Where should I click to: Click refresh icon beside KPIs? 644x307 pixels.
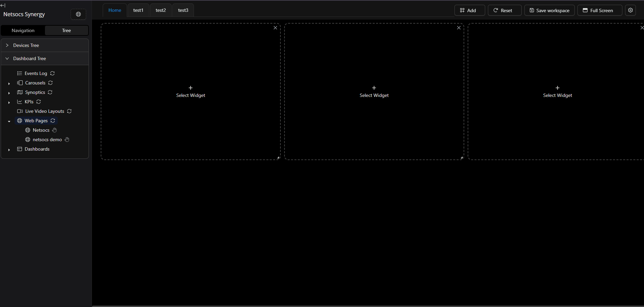(39, 102)
